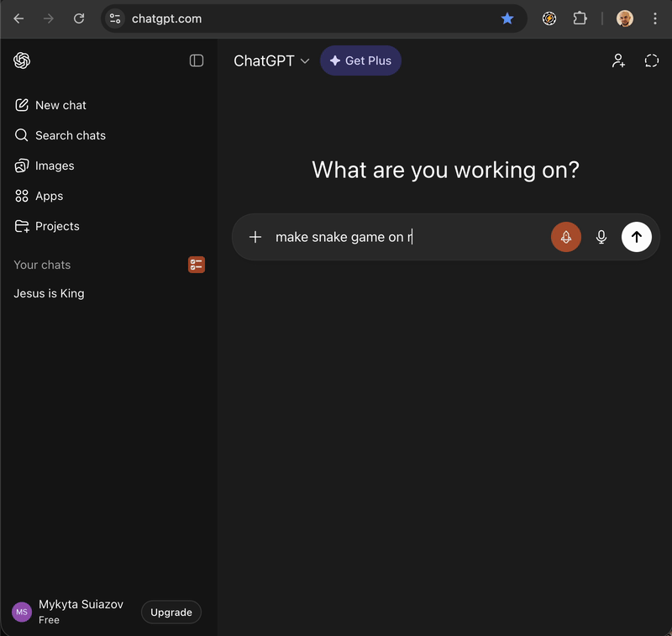Click the orange badge next to Your chats
Image resolution: width=672 pixels, height=636 pixels.
click(196, 265)
